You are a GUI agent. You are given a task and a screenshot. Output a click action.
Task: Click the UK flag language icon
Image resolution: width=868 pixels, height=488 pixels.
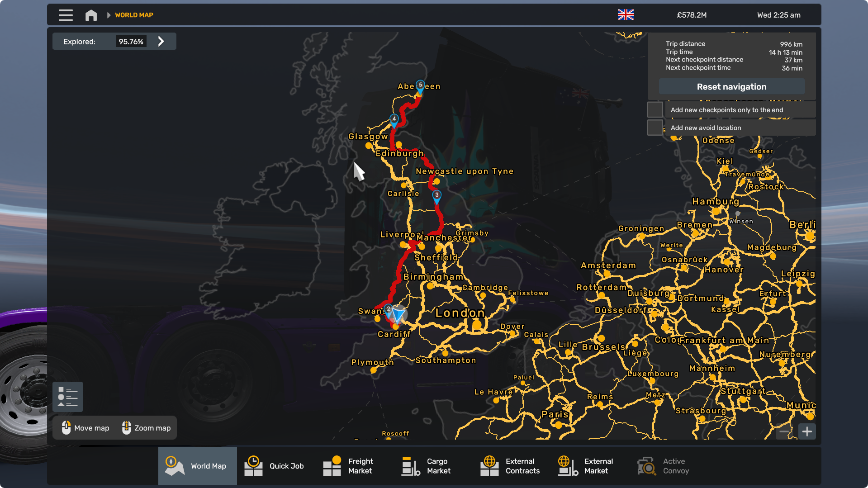[x=626, y=15]
